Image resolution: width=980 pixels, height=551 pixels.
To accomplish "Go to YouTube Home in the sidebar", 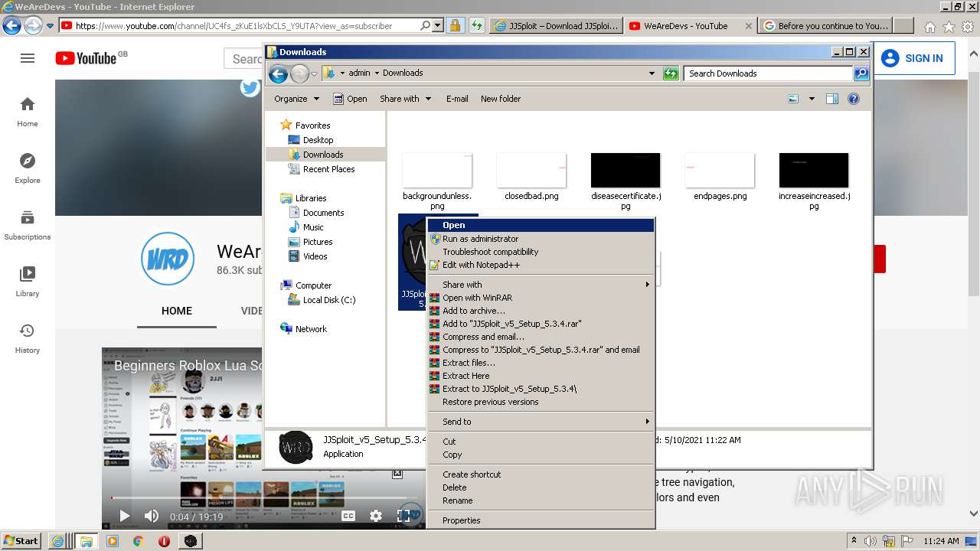I will pyautogui.click(x=28, y=112).
